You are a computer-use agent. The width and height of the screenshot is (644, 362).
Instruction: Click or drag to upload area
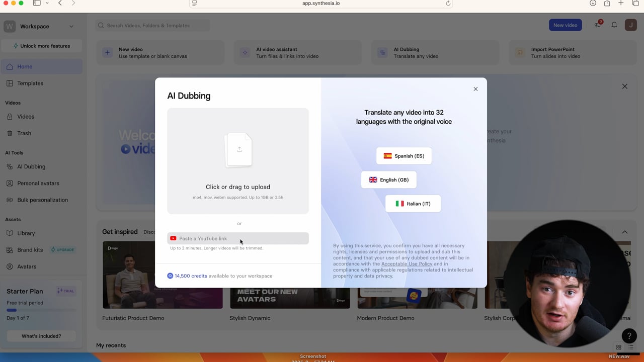point(238,161)
